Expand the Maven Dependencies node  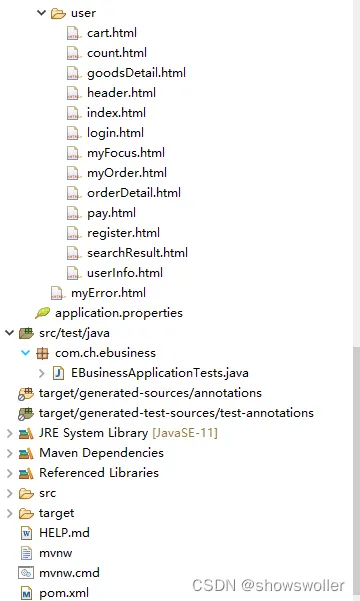pyautogui.click(x=10, y=453)
